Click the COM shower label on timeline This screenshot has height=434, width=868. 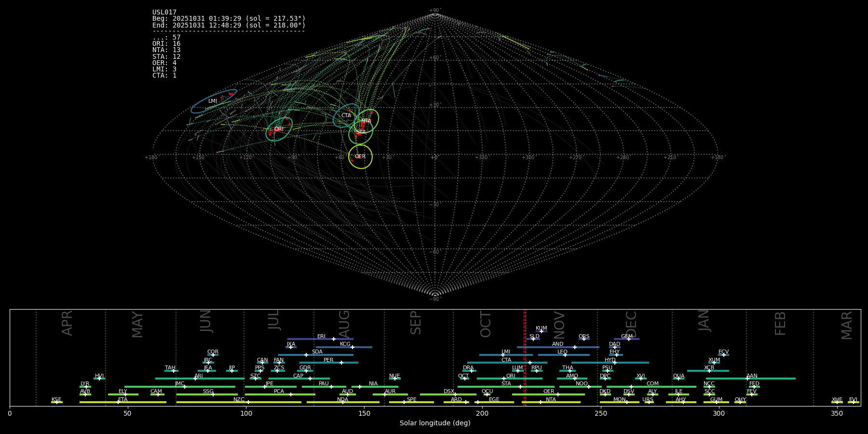coord(652,384)
